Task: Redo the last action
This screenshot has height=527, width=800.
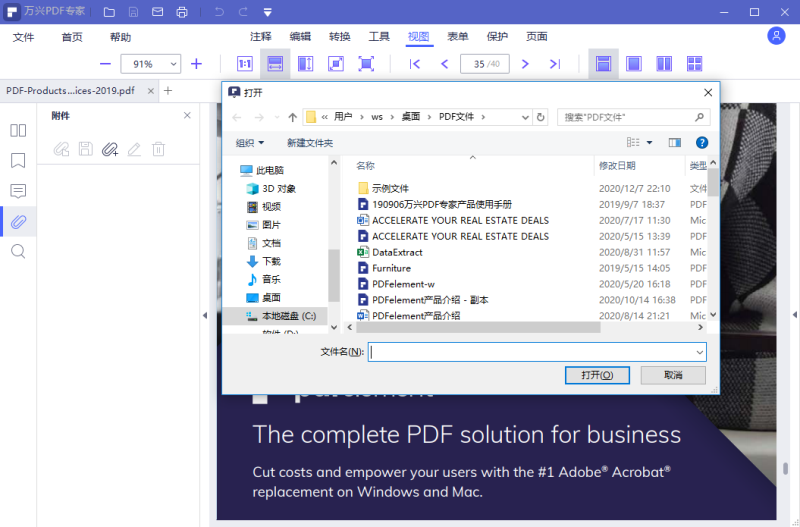Action: (243, 12)
